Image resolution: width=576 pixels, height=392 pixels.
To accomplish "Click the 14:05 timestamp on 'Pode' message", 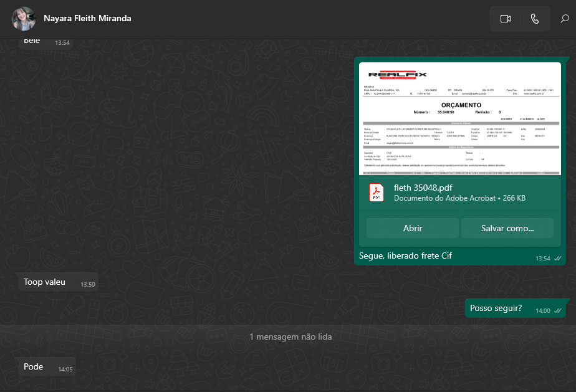I will 65,369.
